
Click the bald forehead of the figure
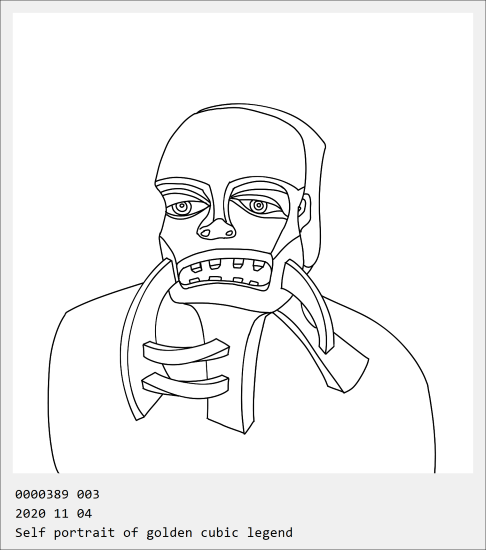click(x=228, y=146)
